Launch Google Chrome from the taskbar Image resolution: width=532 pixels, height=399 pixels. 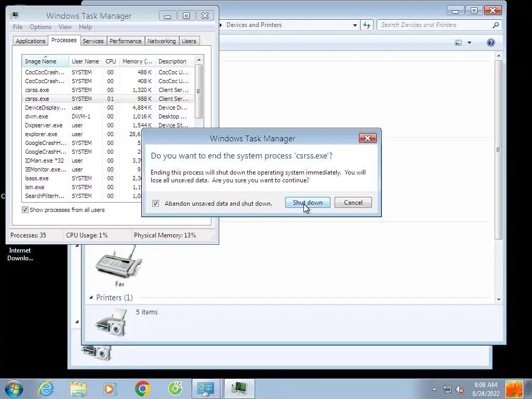pos(142,389)
